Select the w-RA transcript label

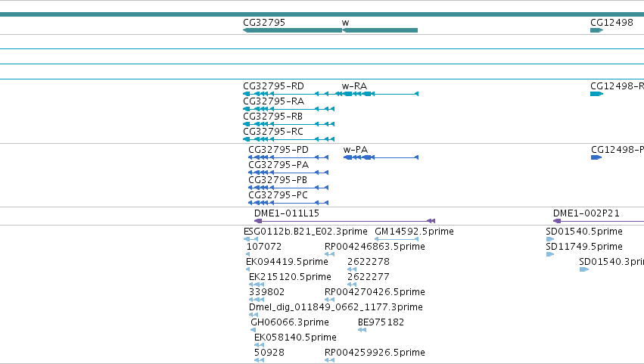pyautogui.click(x=354, y=86)
